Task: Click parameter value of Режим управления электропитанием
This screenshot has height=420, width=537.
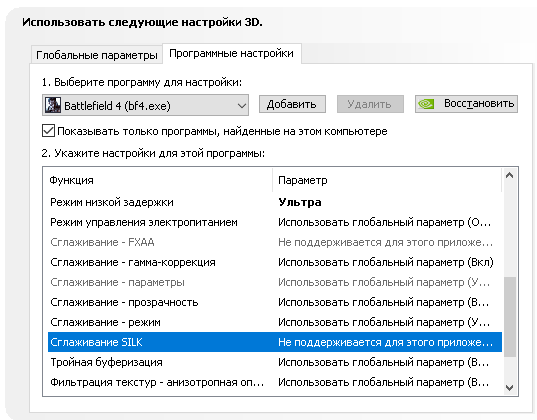Action: (385, 222)
